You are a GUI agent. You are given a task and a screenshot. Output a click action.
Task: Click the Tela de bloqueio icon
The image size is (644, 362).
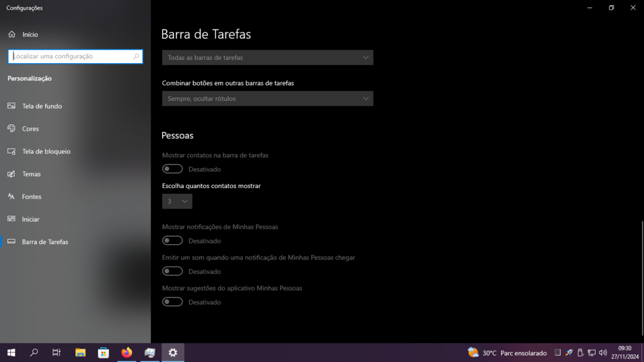12,151
